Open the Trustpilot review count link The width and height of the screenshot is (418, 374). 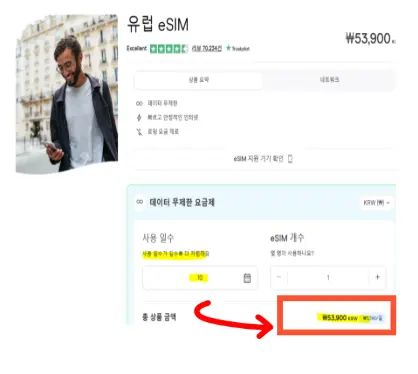[207, 49]
